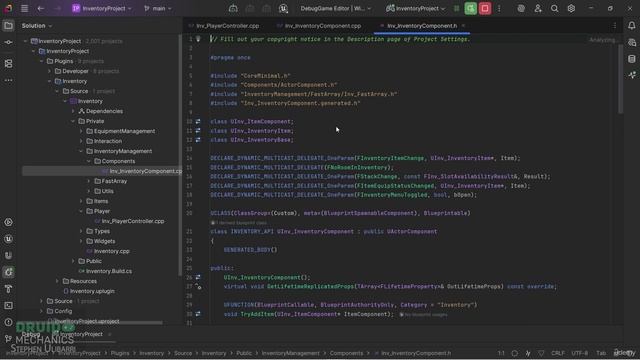Open the Explorer tool window icon
This screenshot has width=640, height=360.
(x=8, y=26)
